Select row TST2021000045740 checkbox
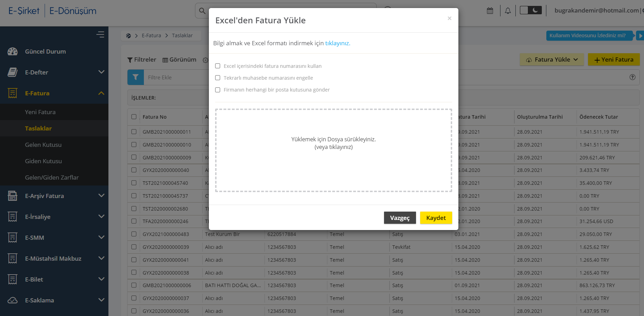The image size is (644, 316). click(134, 183)
